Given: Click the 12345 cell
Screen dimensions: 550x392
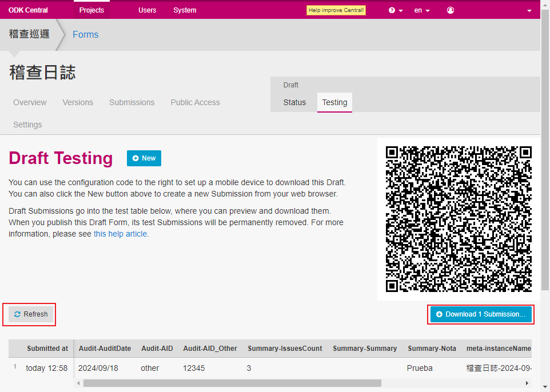Looking at the screenshot, I should click(x=194, y=368).
